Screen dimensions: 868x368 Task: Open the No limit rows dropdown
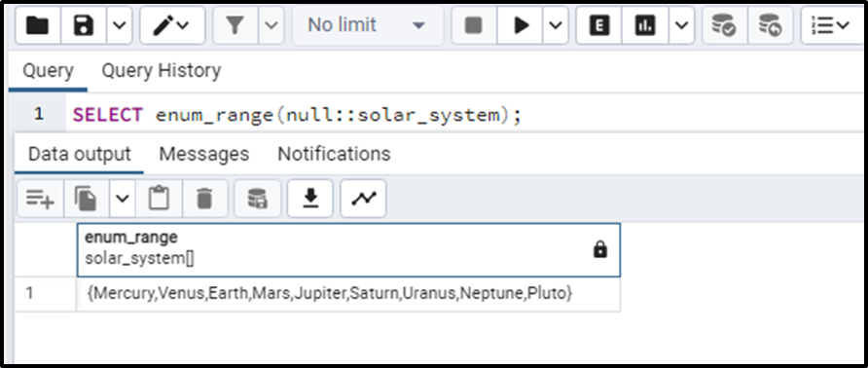(367, 25)
